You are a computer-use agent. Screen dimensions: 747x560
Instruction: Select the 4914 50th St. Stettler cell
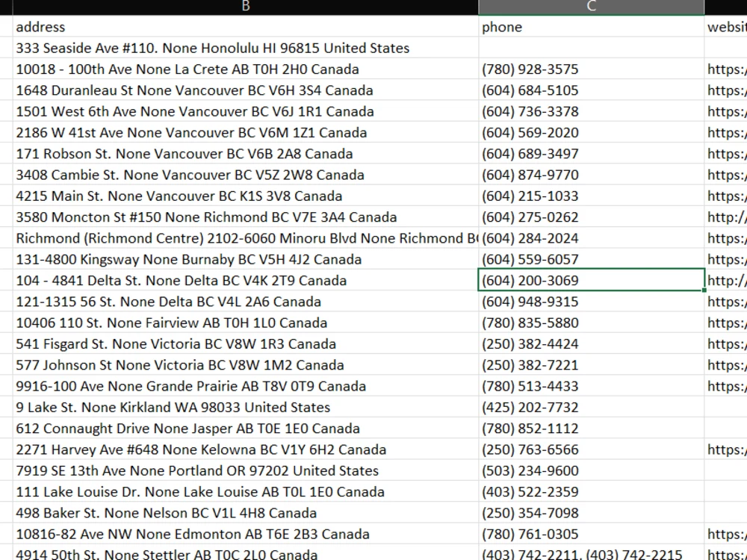(245, 553)
